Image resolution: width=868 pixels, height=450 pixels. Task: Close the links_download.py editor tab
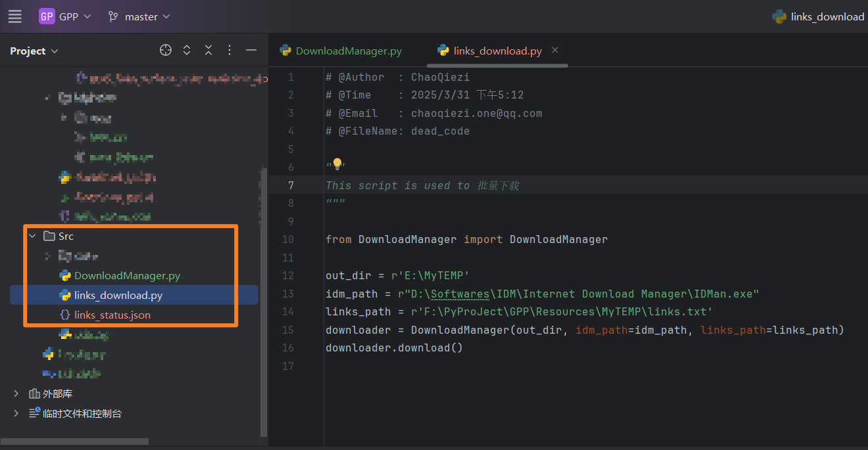(554, 50)
